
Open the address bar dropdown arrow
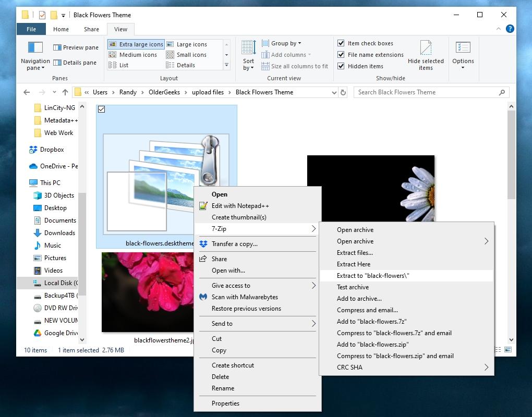334,92
